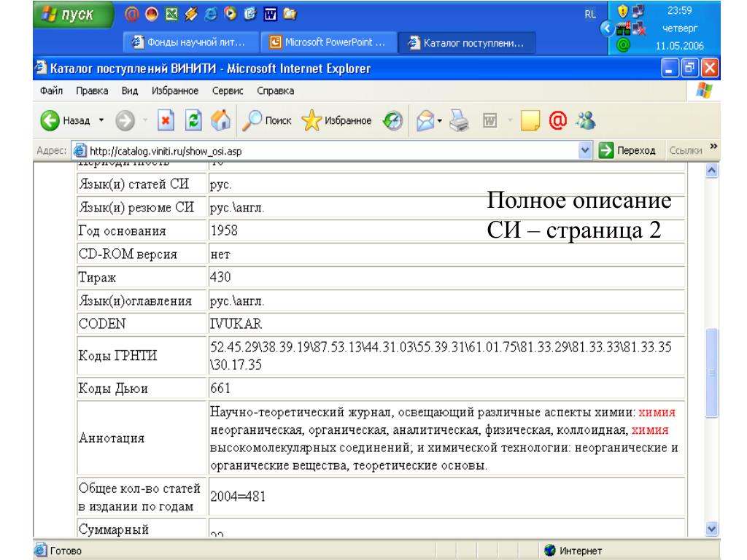Click the 'Язык(и)оглавления' row label

(x=135, y=301)
